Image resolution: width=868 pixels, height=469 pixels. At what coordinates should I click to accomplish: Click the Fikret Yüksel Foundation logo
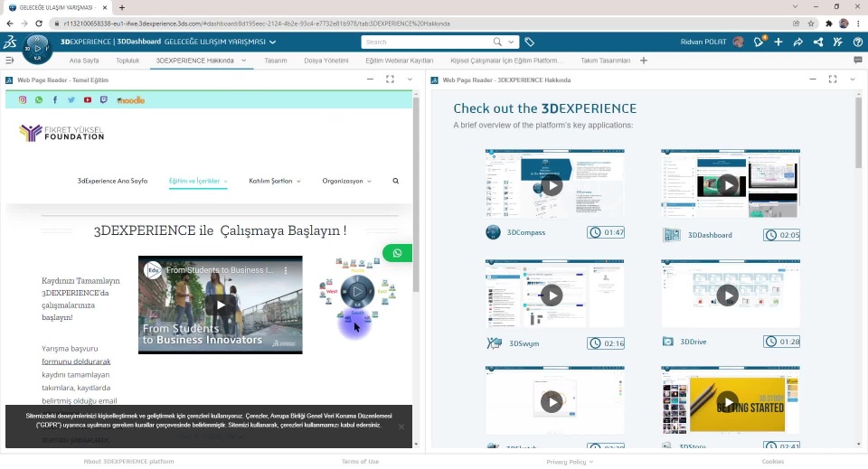click(61, 133)
